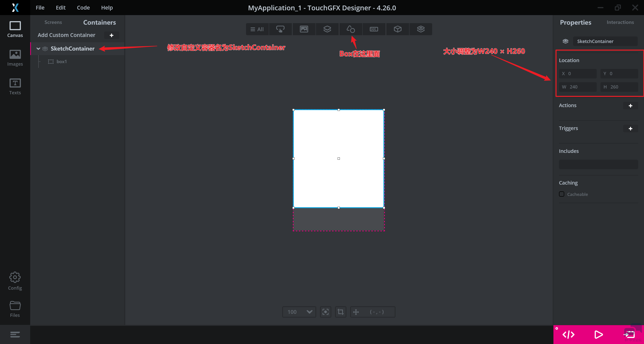Screen dimensions: 644x344
Task: Switch to the Screens tab
Action: pos(53,22)
